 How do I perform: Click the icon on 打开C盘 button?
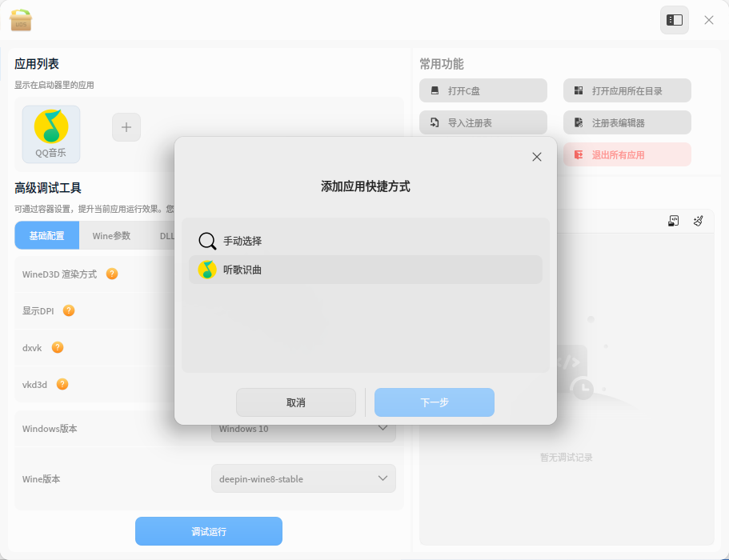coord(435,90)
